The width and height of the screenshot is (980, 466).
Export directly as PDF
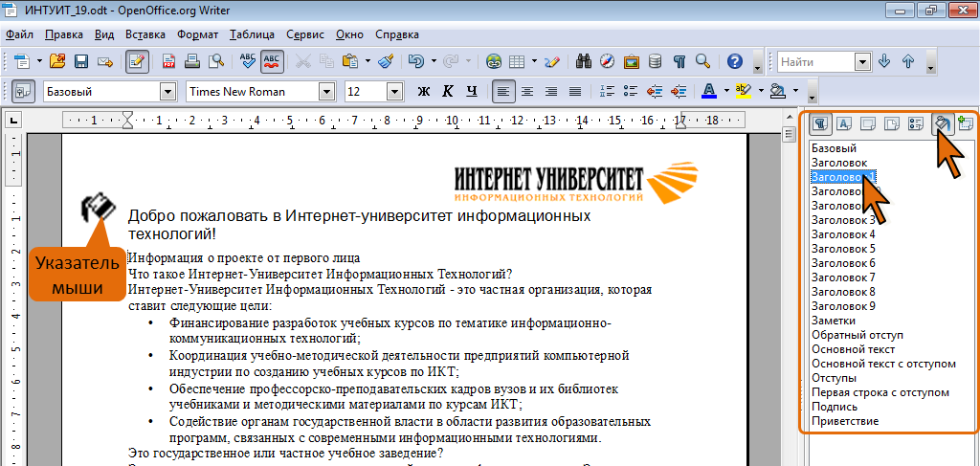click(x=169, y=61)
